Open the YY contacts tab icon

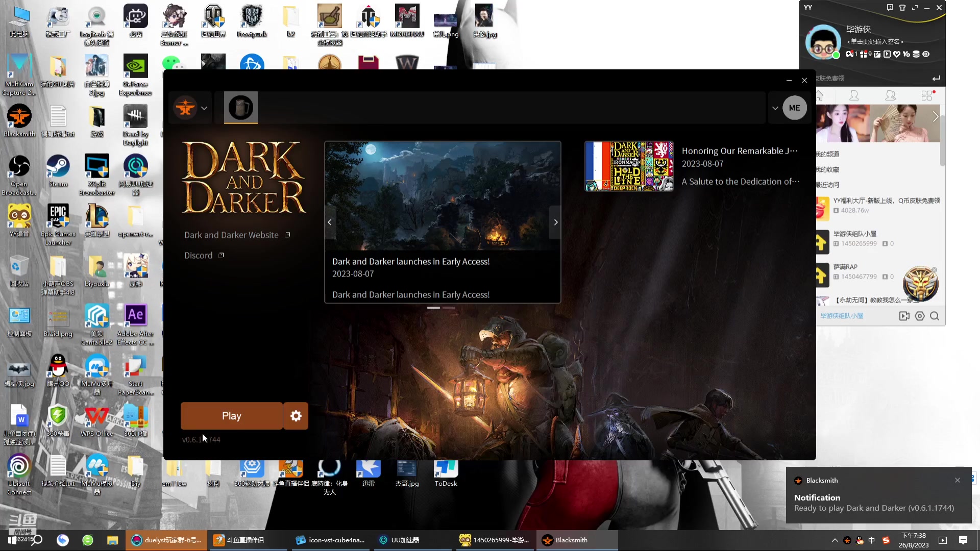[x=854, y=95]
